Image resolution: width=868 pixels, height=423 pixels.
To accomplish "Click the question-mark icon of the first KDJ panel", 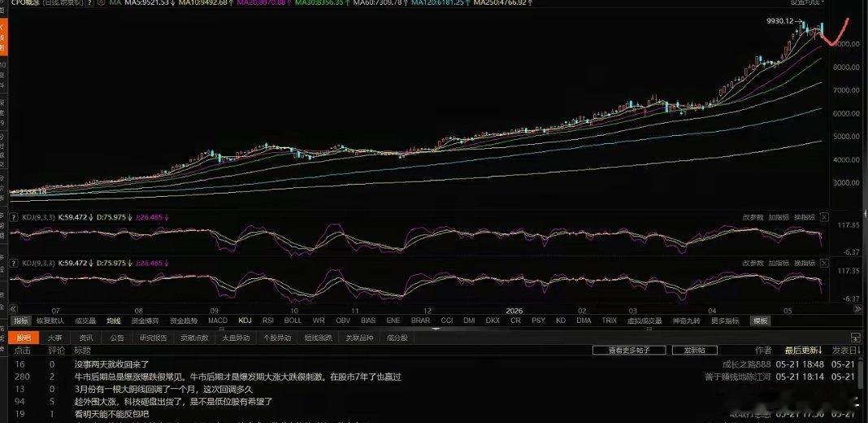I will pos(15,217).
